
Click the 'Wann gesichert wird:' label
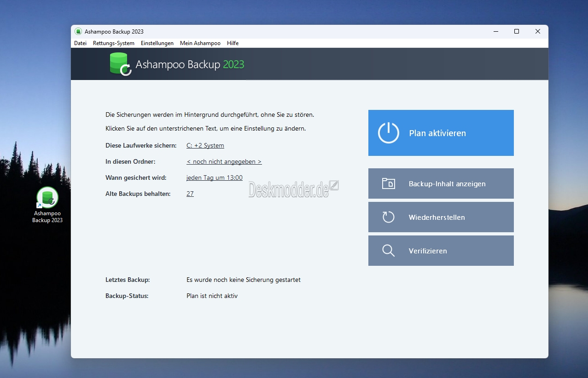click(x=136, y=178)
